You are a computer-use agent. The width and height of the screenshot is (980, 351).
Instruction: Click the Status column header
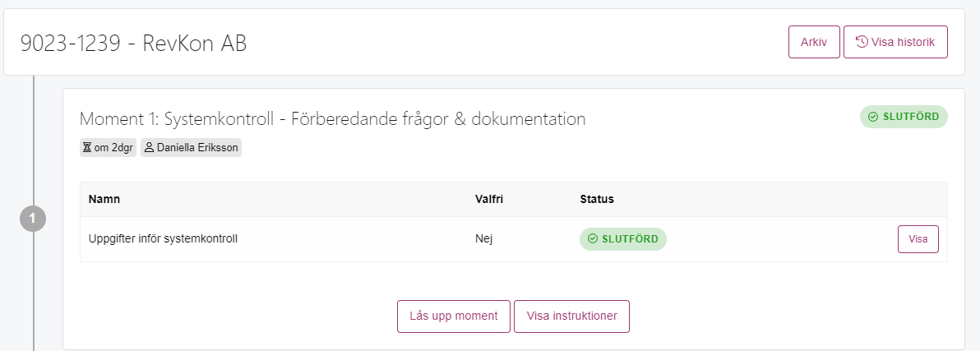pyautogui.click(x=597, y=199)
